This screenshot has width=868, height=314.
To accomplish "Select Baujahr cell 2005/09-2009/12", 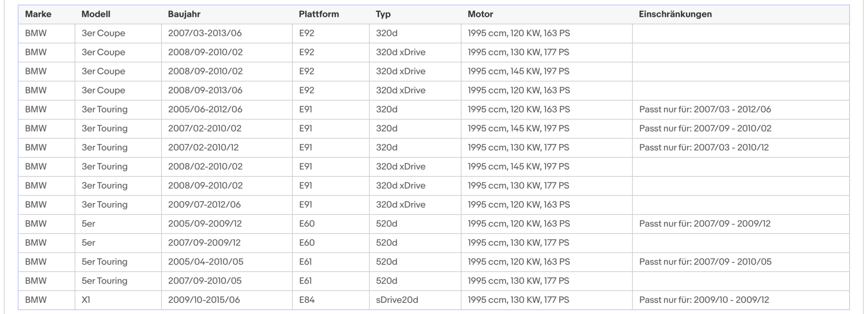I will pyautogui.click(x=227, y=224).
